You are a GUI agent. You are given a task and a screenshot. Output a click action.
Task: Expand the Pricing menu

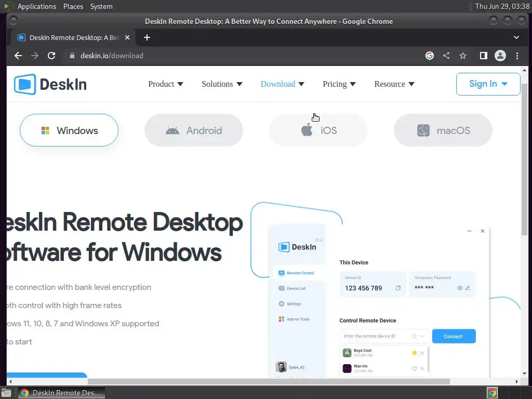339,84
